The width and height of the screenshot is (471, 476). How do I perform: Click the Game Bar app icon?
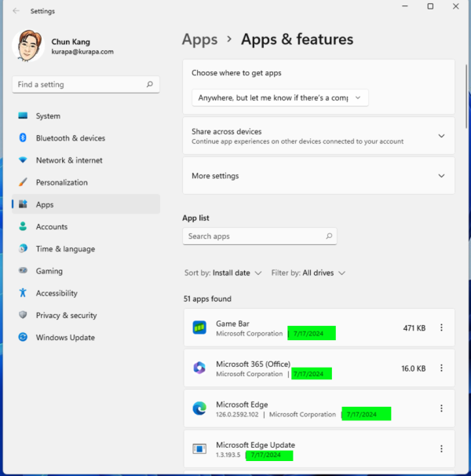click(199, 328)
